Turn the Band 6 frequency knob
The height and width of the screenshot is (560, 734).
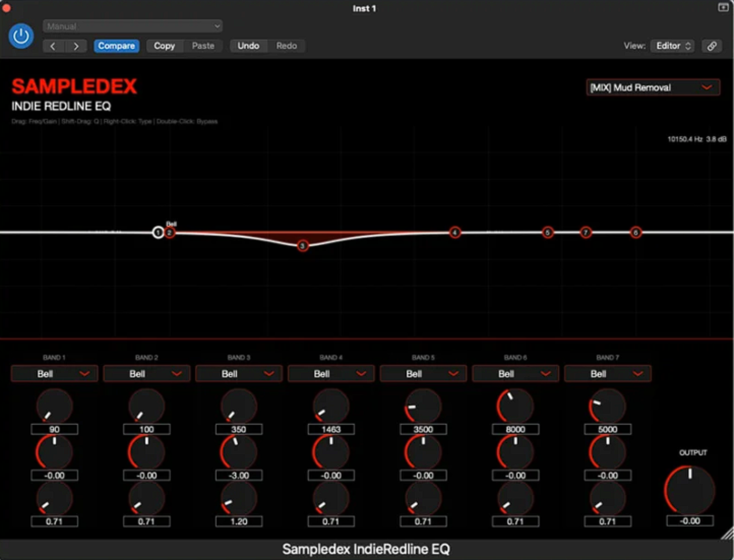click(x=515, y=405)
